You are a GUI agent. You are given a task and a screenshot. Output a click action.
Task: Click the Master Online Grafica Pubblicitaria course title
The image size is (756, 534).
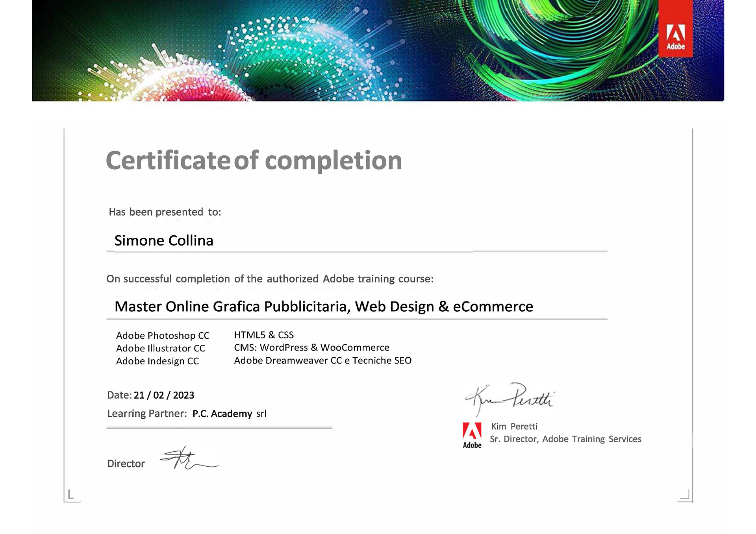[x=324, y=307]
